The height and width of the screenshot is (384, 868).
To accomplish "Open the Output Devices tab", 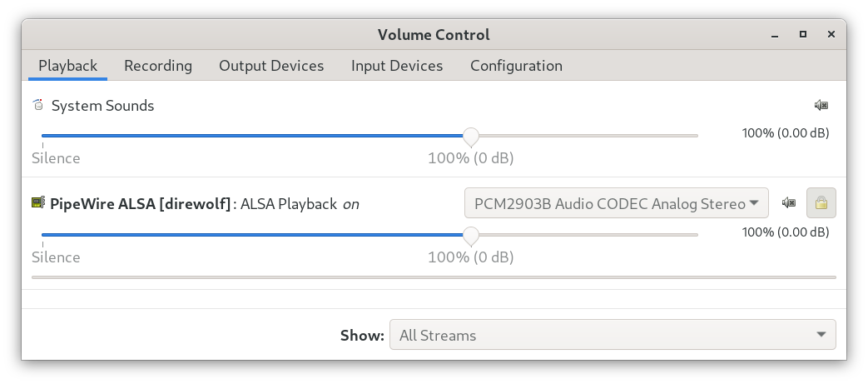I will pos(271,65).
